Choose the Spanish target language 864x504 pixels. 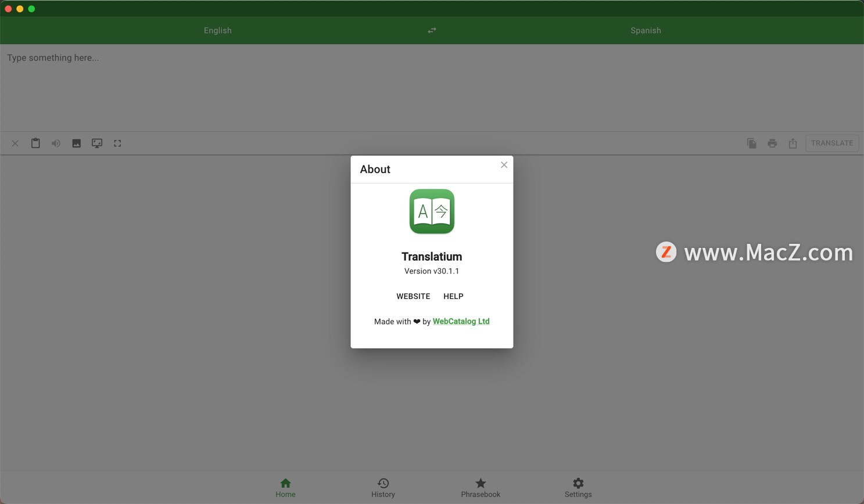646,30
